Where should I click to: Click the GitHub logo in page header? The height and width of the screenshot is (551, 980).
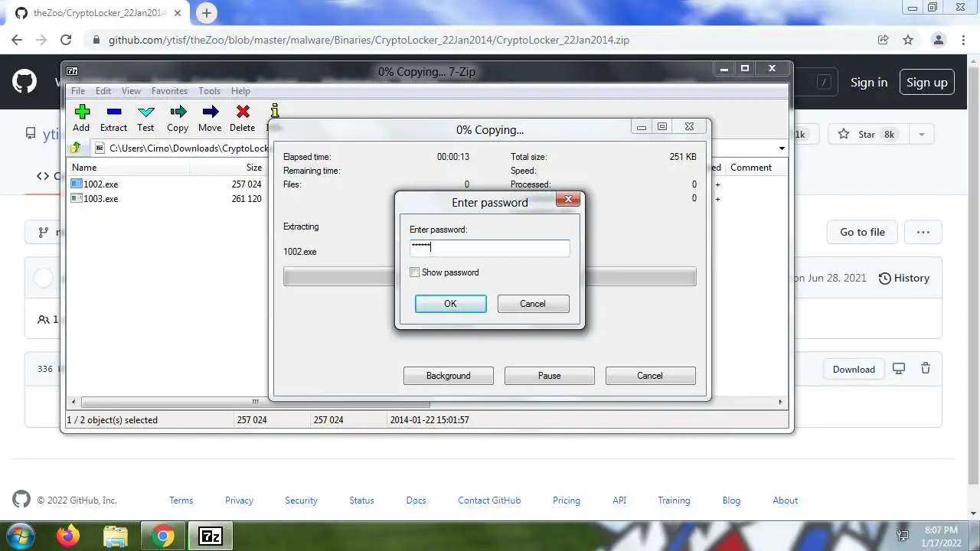24,81
